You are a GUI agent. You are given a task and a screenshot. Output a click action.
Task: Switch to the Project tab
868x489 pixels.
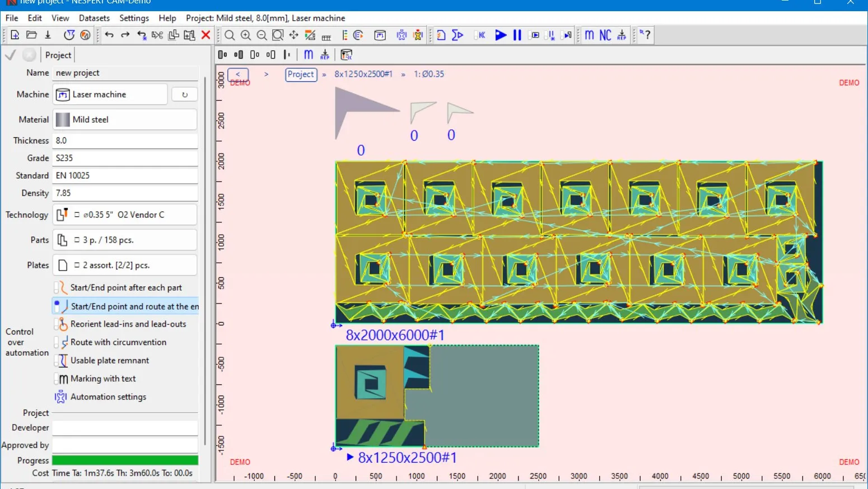click(58, 54)
